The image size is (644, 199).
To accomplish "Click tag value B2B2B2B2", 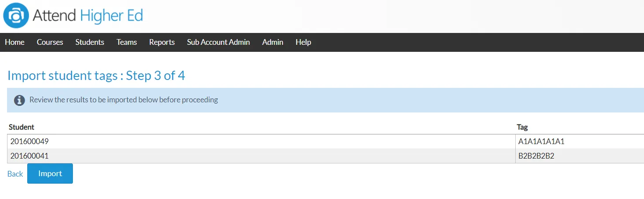I will click(536, 156).
